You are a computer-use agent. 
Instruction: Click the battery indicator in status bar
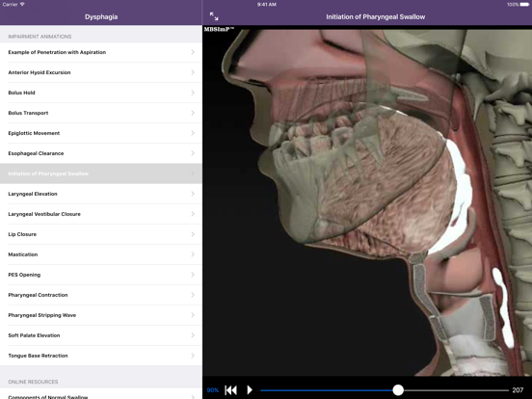(524, 5)
